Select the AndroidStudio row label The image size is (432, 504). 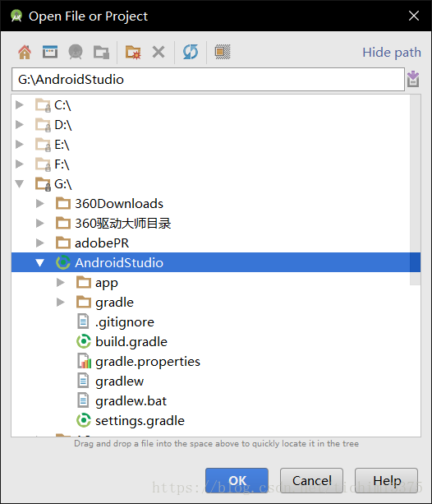(x=119, y=262)
